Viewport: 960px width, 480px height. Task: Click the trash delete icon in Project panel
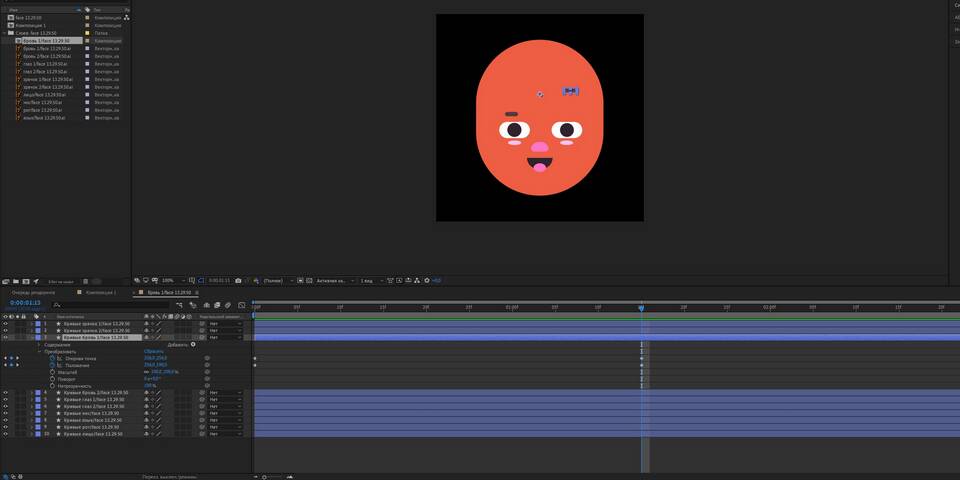tap(86, 282)
